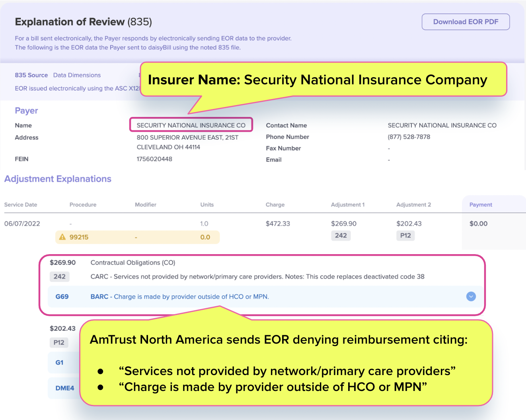Viewport: 526px width, 420px height.
Task: Click the P12 badge below $202.43
Action: [x=59, y=342]
